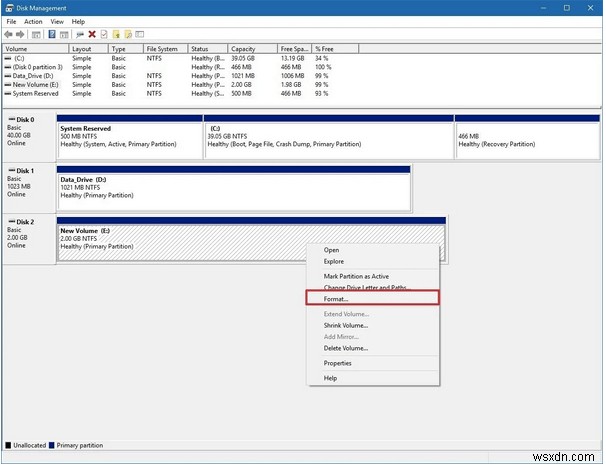The height and width of the screenshot is (467, 606).
Task: Click the checkmark properties toolbar icon
Action: (103, 33)
